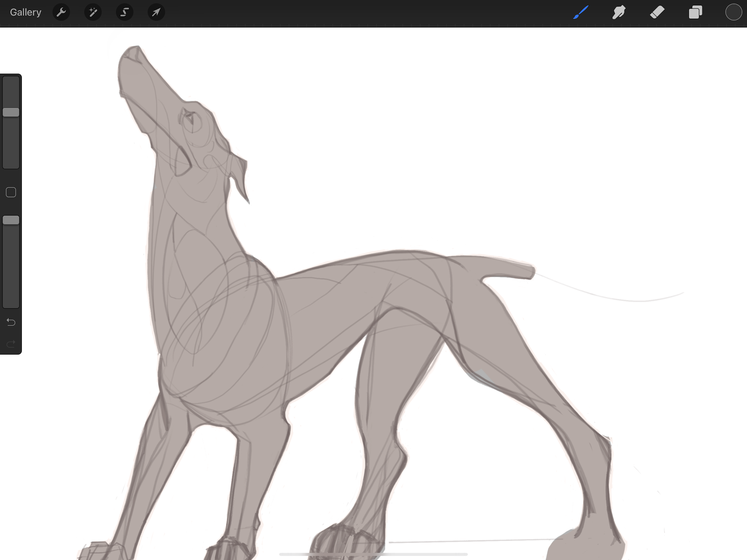Click bottom of opacity slider track
Screen dimensions: 747x560
point(11,304)
